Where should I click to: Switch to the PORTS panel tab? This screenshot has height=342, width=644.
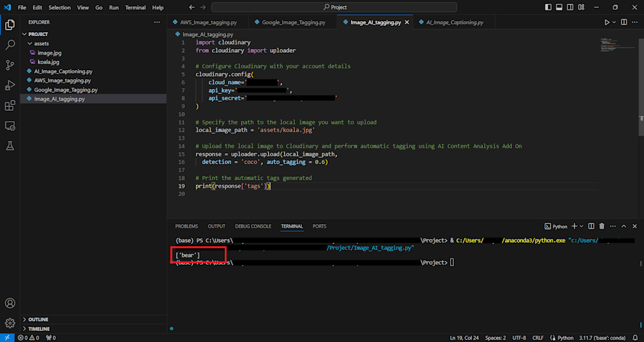pyautogui.click(x=319, y=226)
